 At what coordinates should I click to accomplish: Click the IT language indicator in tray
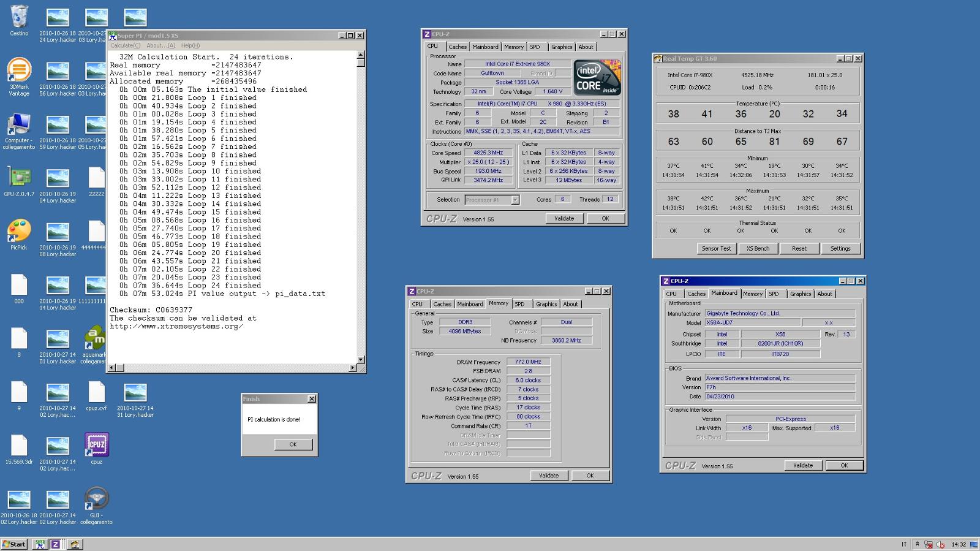point(904,544)
